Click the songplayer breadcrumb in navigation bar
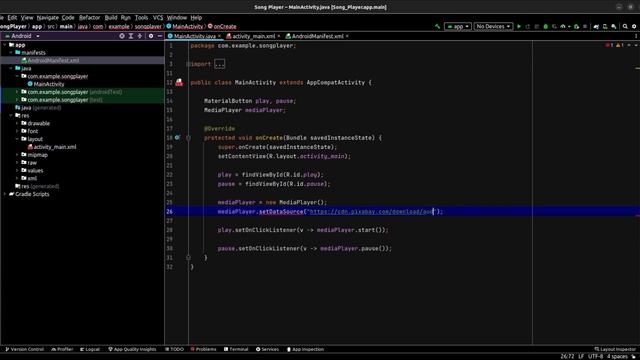 pyautogui.click(x=148, y=27)
